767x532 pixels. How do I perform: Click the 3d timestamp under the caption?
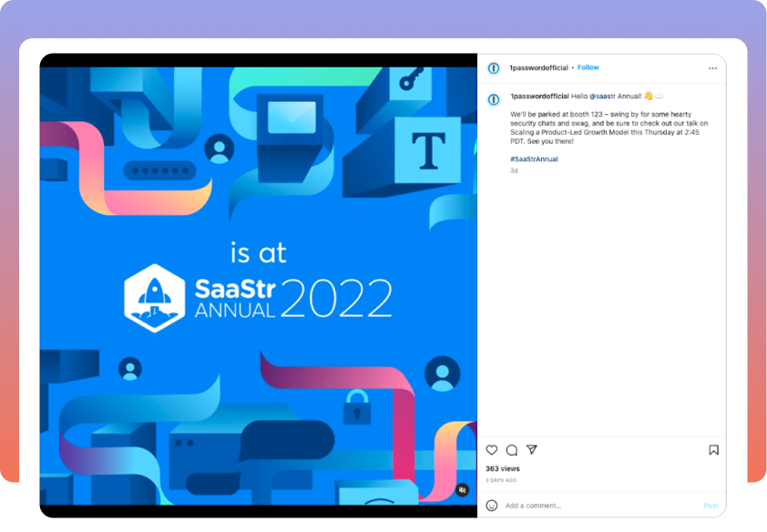coord(514,170)
